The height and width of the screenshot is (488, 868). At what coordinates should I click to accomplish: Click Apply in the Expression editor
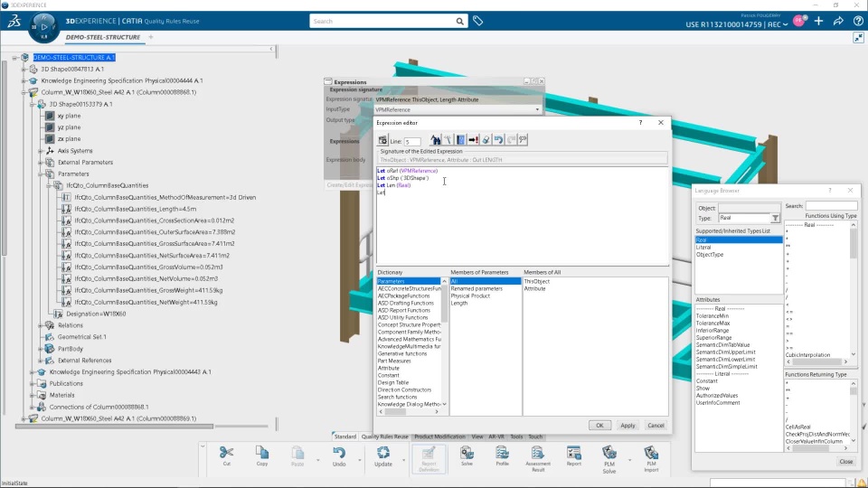(x=627, y=425)
